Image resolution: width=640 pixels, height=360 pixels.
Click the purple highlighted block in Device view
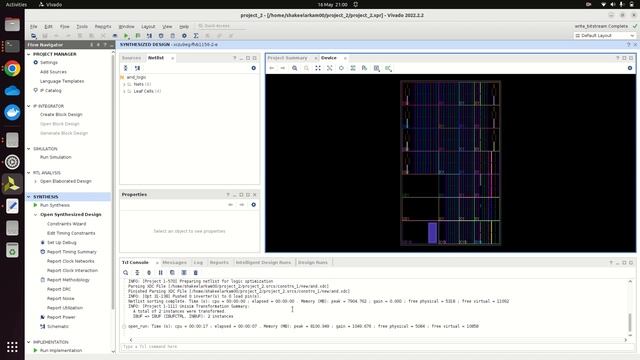pos(432,233)
